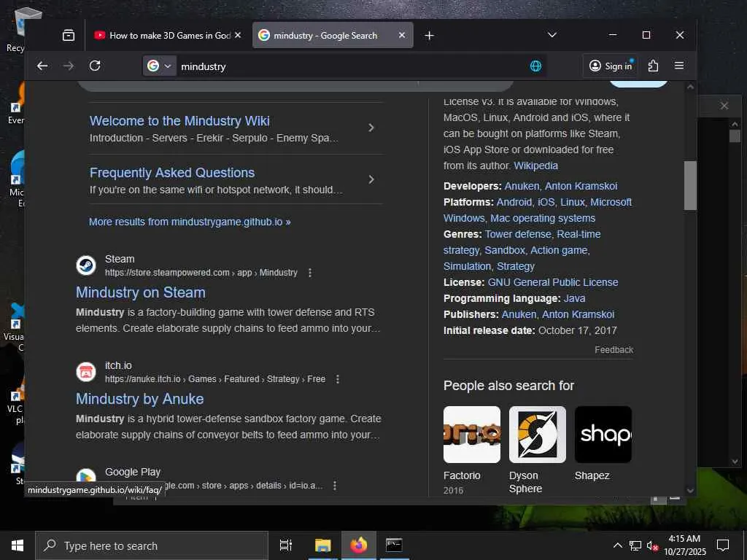Open options dots for Steam result
The width and height of the screenshot is (747, 560).
point(310,273)
